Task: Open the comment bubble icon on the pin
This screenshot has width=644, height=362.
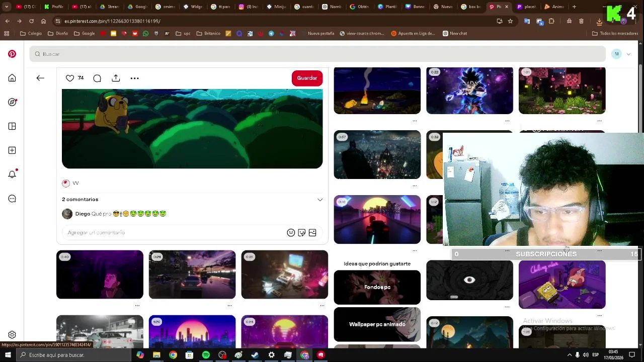Action: [97, 78]
